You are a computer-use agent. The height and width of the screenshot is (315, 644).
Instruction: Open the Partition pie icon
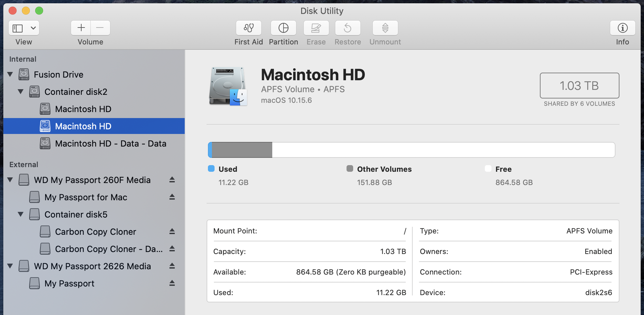284,28
